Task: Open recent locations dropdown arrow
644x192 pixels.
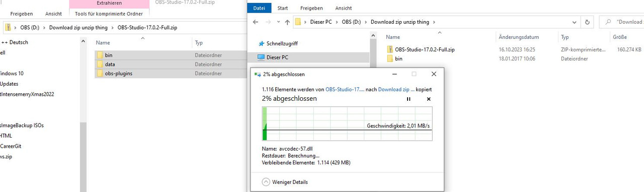Action: coord(278,22)
